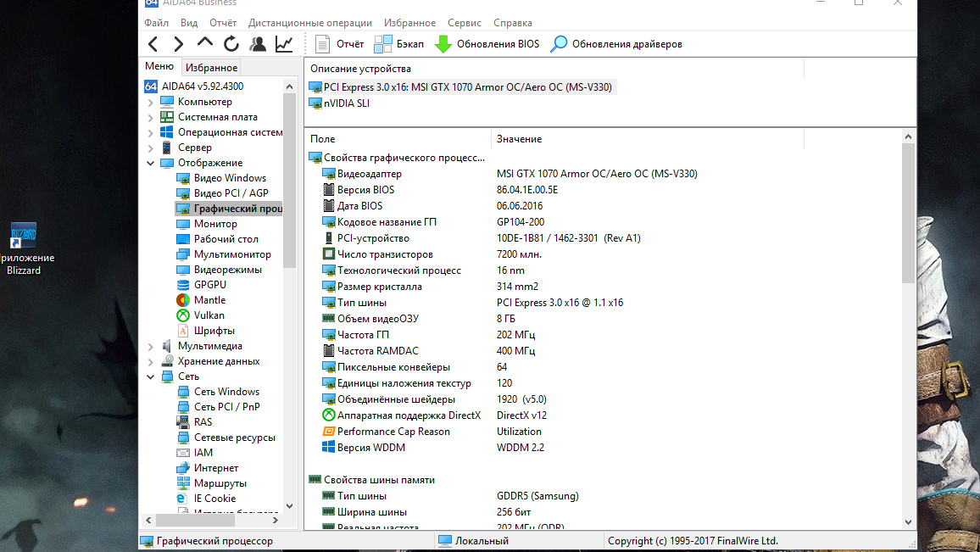The width and height of the screenshot is (980, 552).
Task: Expand the Хранение данных node
Action: (151, 361)
